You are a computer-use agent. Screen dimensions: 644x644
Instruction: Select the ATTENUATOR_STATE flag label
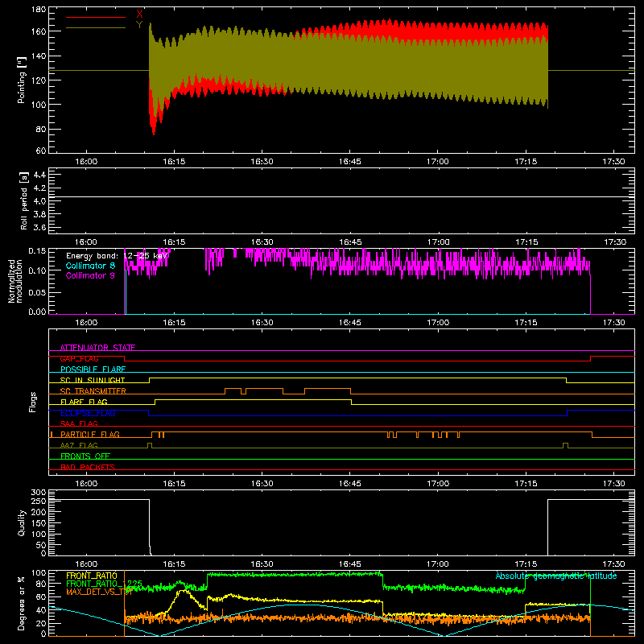(97, 348)
